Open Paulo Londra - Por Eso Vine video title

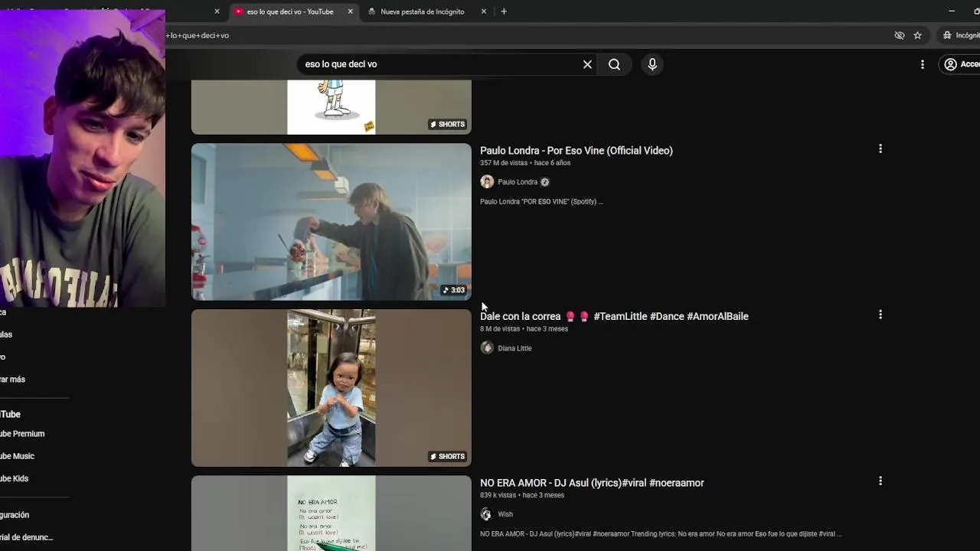[x=577, y=151]
